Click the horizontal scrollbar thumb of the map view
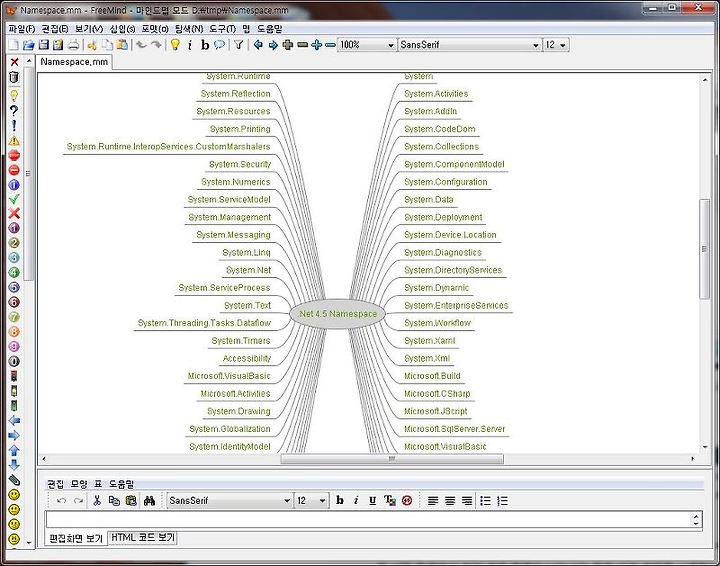 coord(392,459)
